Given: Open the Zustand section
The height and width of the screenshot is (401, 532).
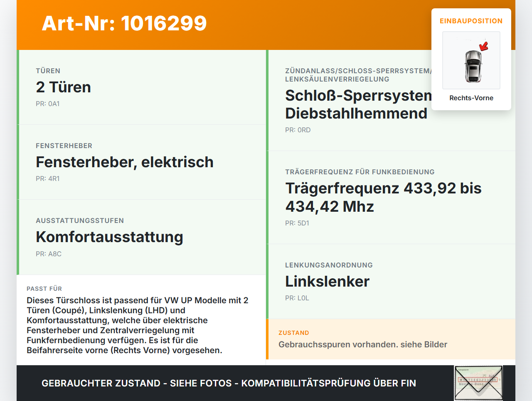Looking at the screenshot, I should (391, 339).
